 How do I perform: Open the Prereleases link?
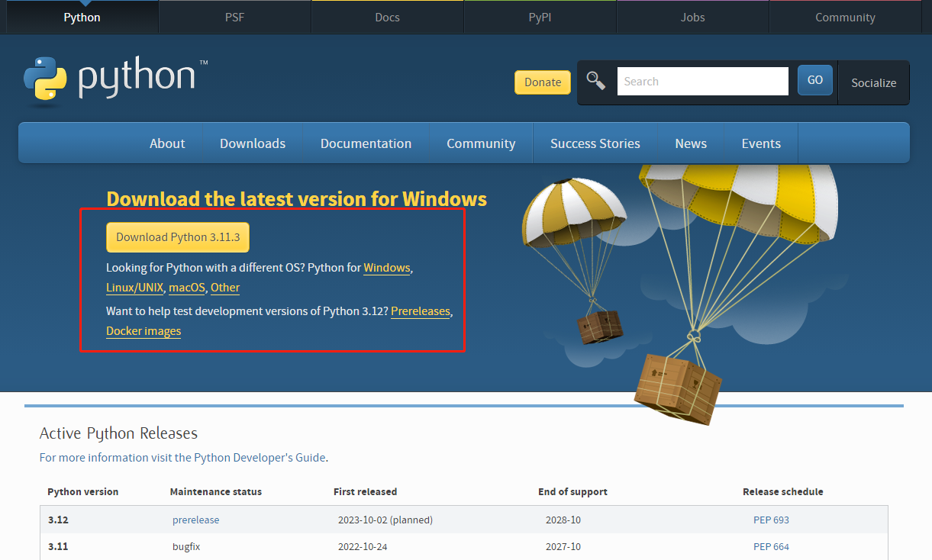[x=420, y=311]
